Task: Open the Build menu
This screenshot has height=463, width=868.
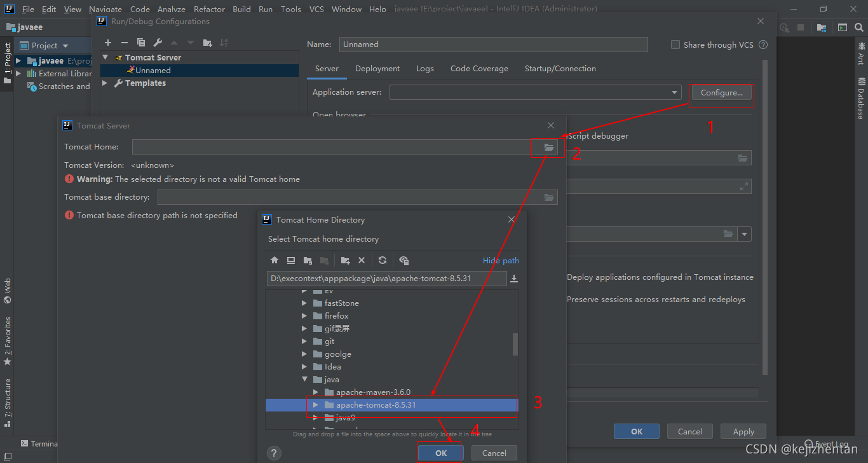Action: pos(241,9)
